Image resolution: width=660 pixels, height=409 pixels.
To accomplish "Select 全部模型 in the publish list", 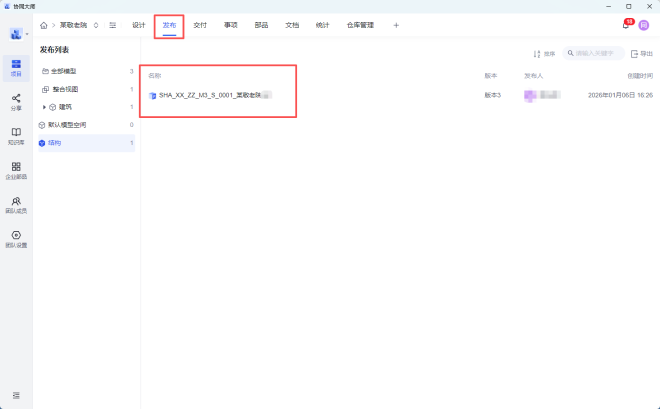I will [62, 71].
